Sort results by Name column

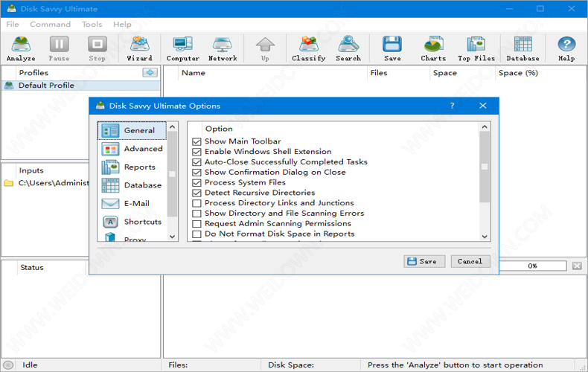tap(272, 73)
